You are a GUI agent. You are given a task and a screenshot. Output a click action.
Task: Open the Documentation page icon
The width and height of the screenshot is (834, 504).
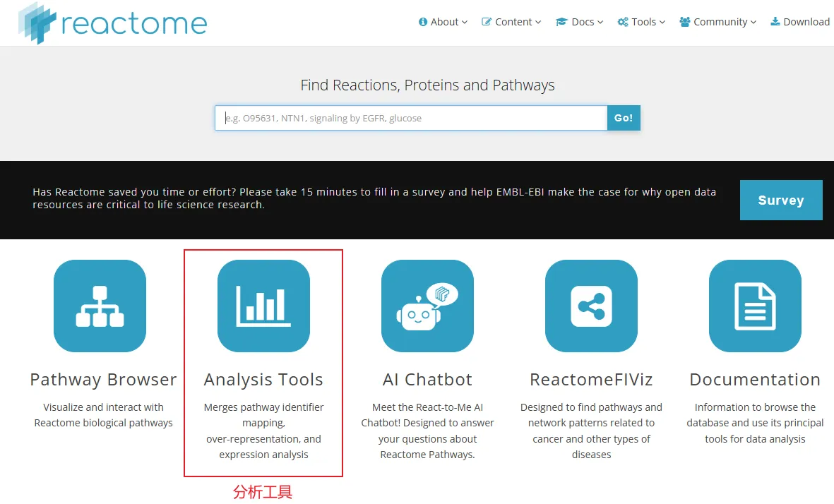pyautogui.click(x=755, y=306)
